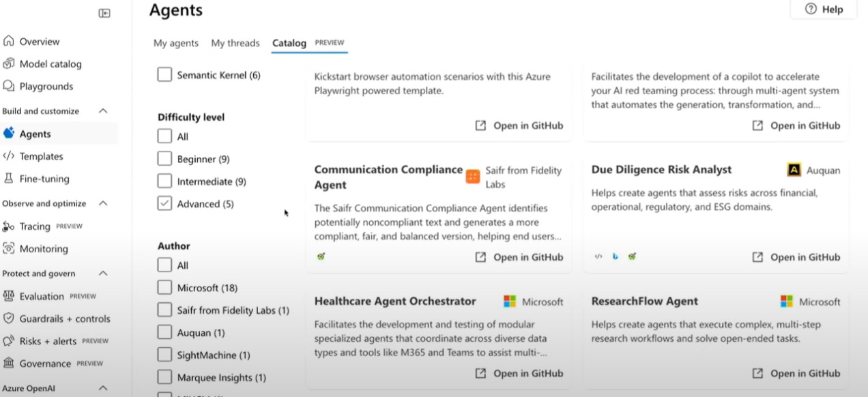Open the Overview home icon
This screenshot has width=868, height=397.
pyautogui.click(x=9, y=42)
